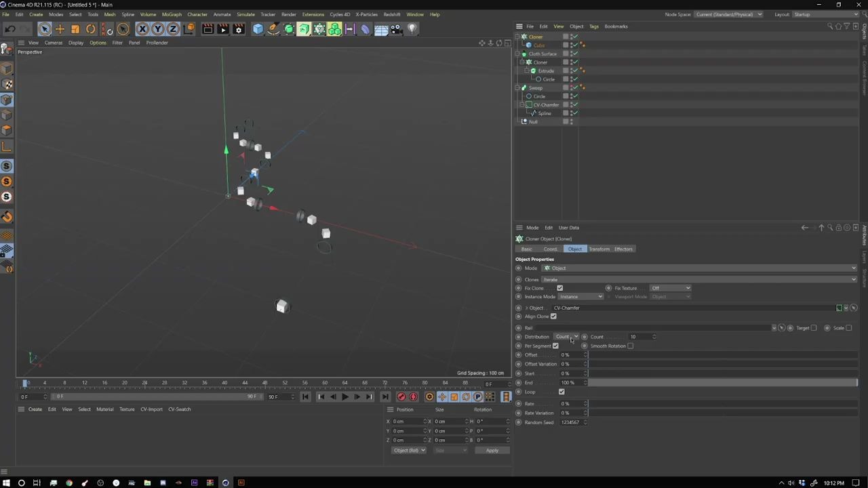The height and width of the screenshot is (488, 868).
Task: Switch to the Transform tab
Action: tap(599, 249)
